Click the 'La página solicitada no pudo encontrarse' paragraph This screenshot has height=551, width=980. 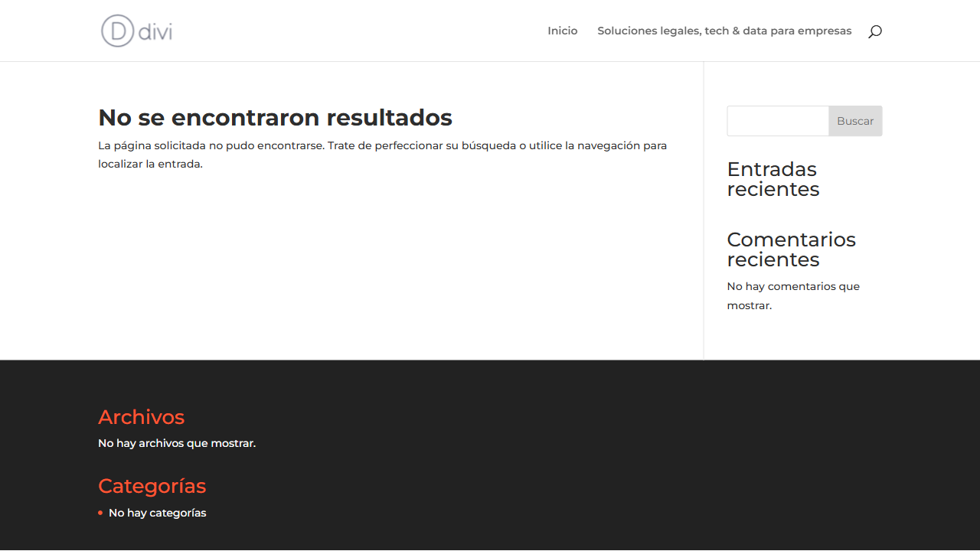pyautogui.click(x=383, y=155)
